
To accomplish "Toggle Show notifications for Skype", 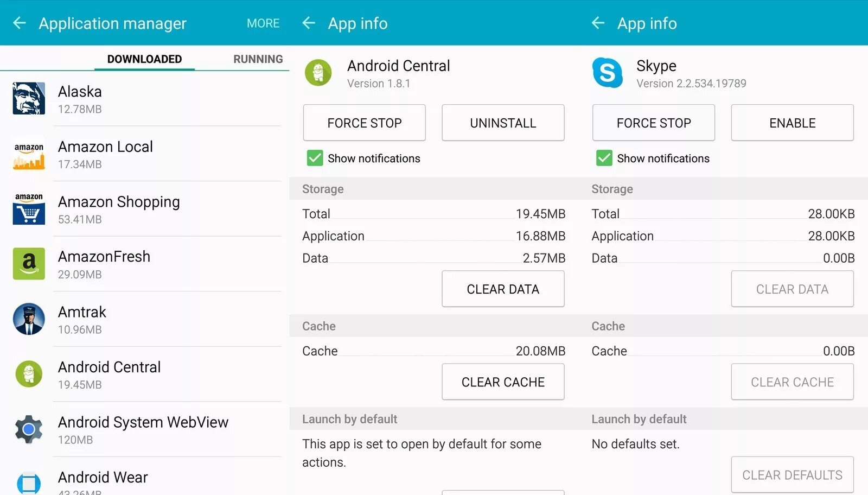I will click(x=604, y=158).
